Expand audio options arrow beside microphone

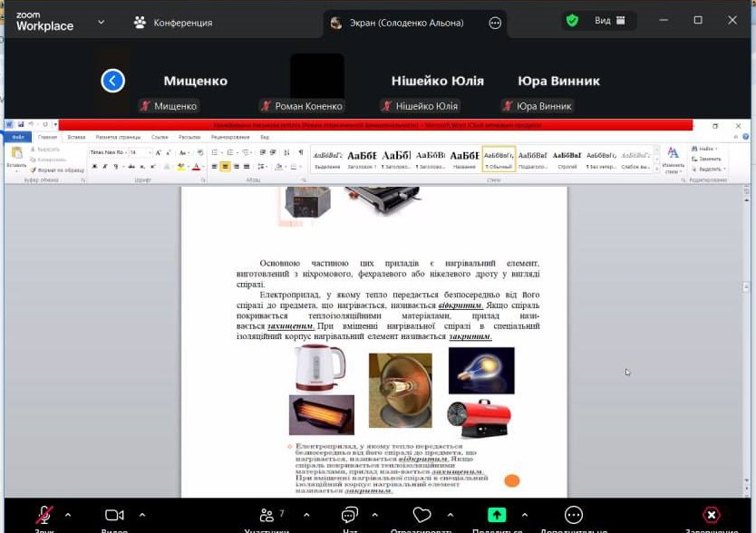click(68, 515)
